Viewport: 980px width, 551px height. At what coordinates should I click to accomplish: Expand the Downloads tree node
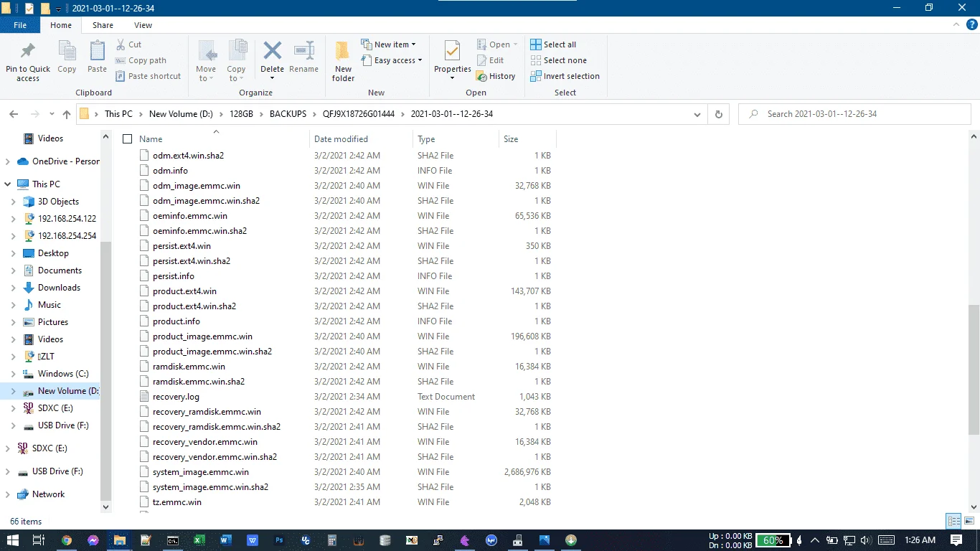tap(14, 288)
